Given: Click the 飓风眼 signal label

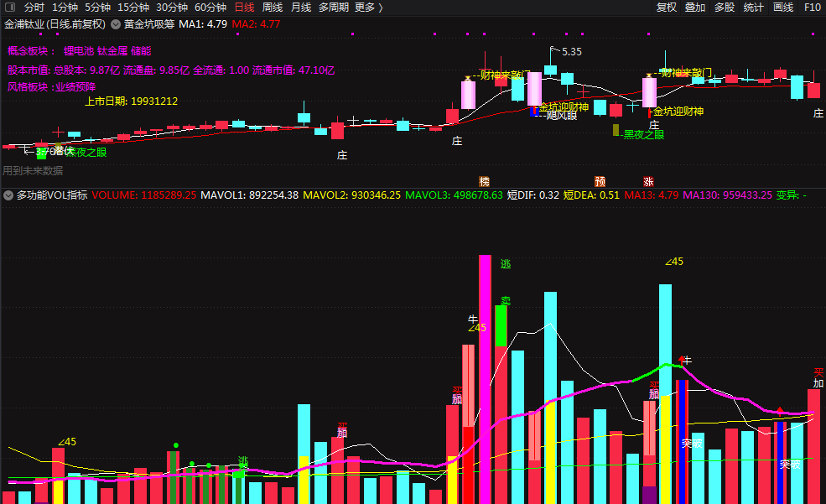Looking at the screenshot, I should tap(562, 116).
